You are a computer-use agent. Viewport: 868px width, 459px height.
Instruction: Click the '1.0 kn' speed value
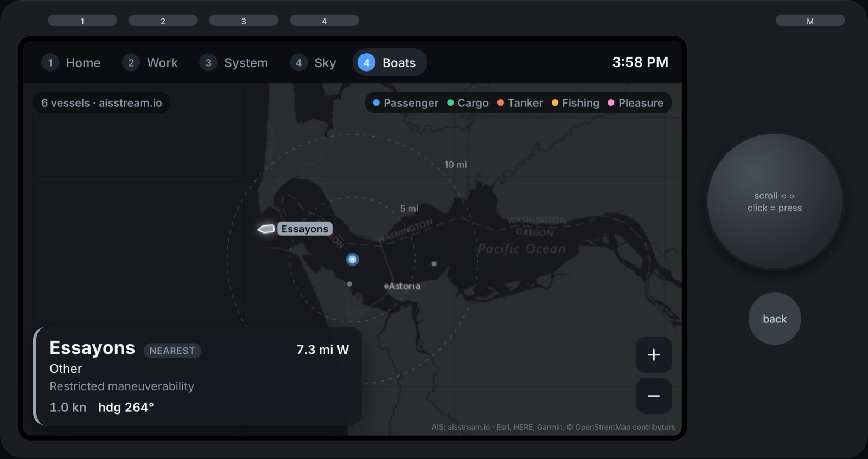[x=68, y=408]
